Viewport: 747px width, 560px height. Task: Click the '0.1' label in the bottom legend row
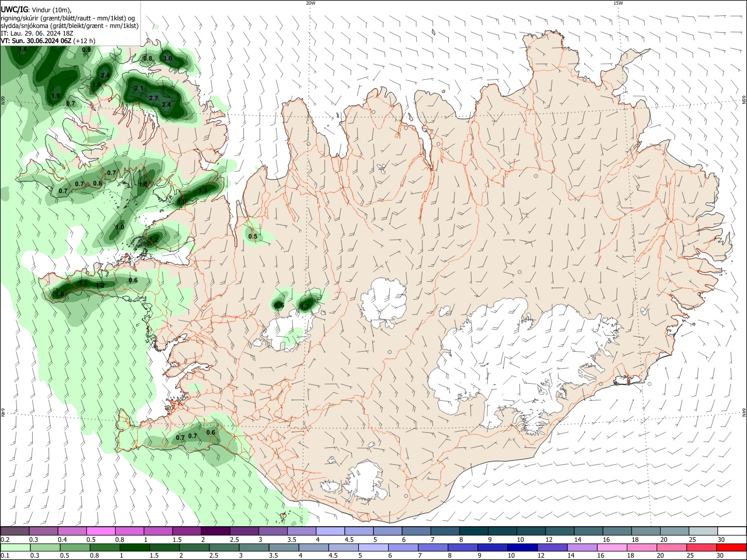(4, 555)
